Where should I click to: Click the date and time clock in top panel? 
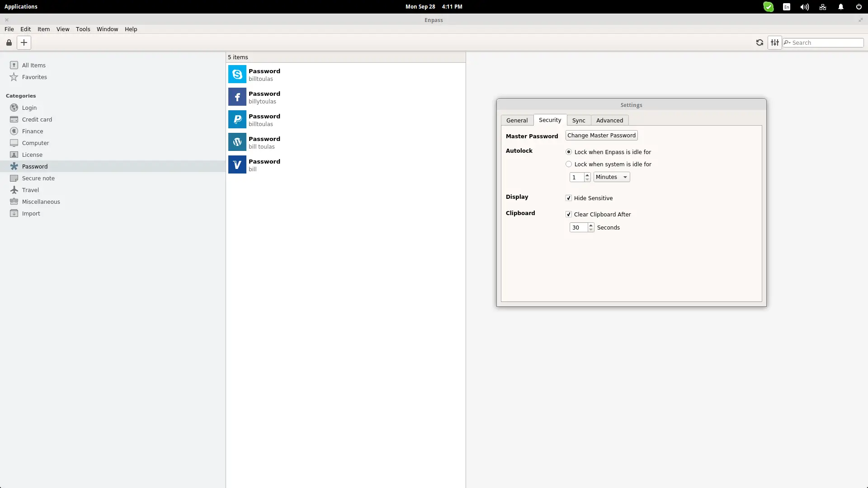434,7
